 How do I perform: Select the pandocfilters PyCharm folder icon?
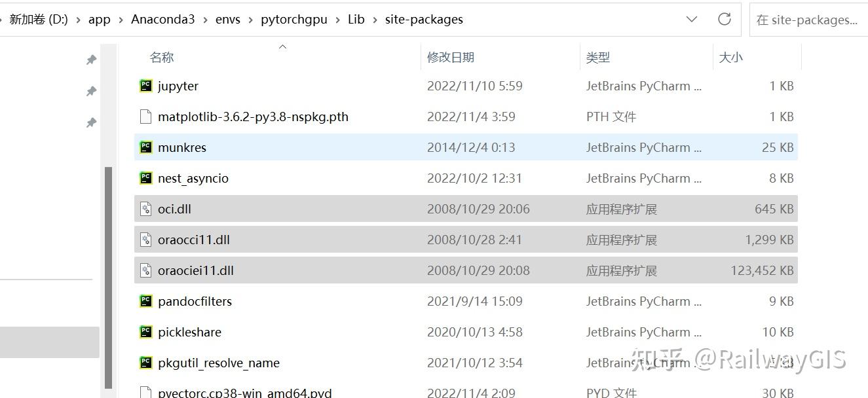point(145,301)
